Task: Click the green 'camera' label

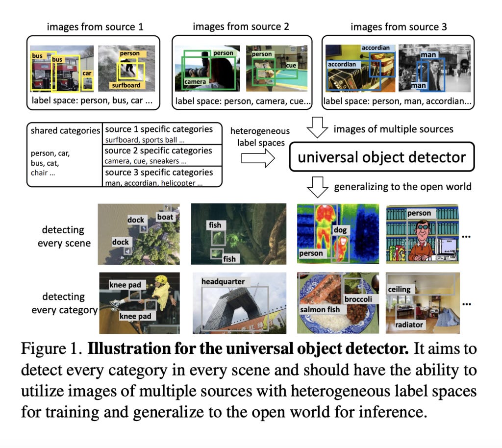Action: pos(195,82)
